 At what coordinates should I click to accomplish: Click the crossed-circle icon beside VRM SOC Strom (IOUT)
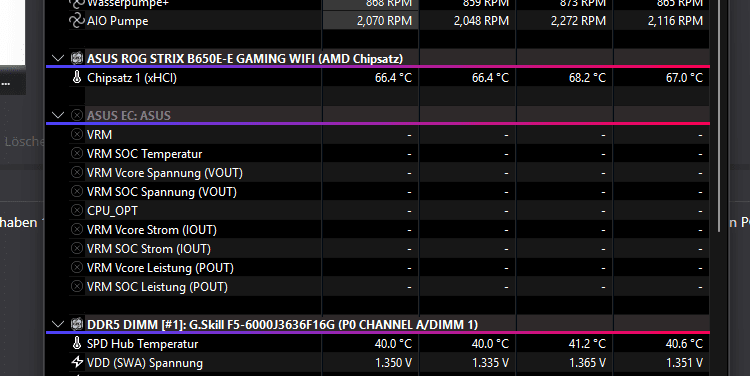click(77, 248)
